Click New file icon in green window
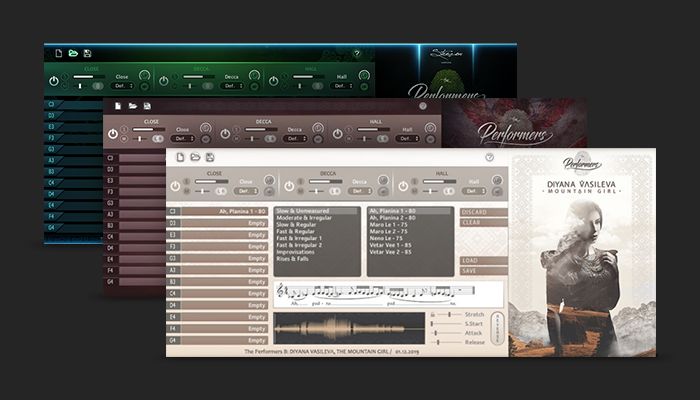700x400 pixels. coord(58,54)
